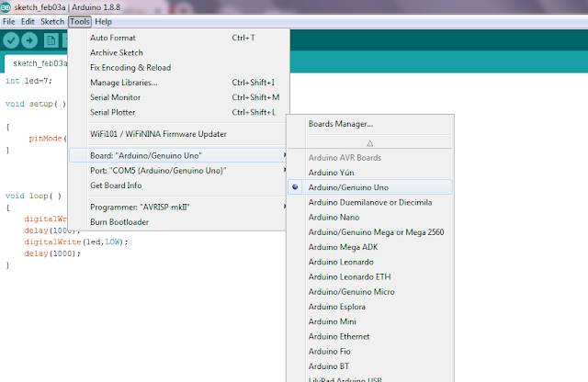Click the Arduino logo in title bar
The image size is (588, 382).
coord(6,7)
